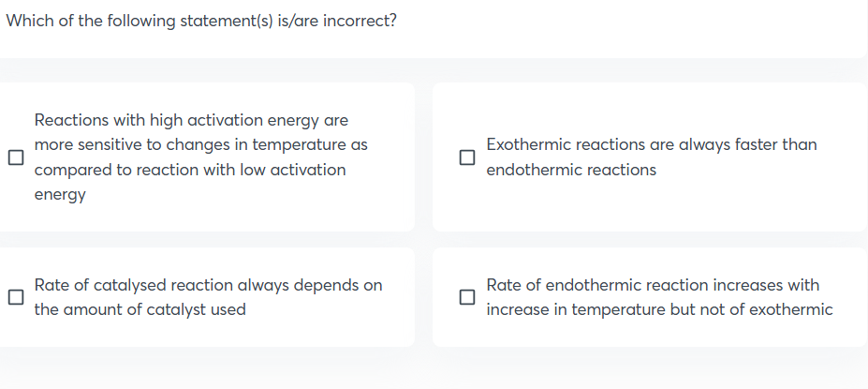The width and height of the screenshot is (868, 389).
Task: Click the line 'increase in temperature but not of exothermic'
Action: [659, 309]
